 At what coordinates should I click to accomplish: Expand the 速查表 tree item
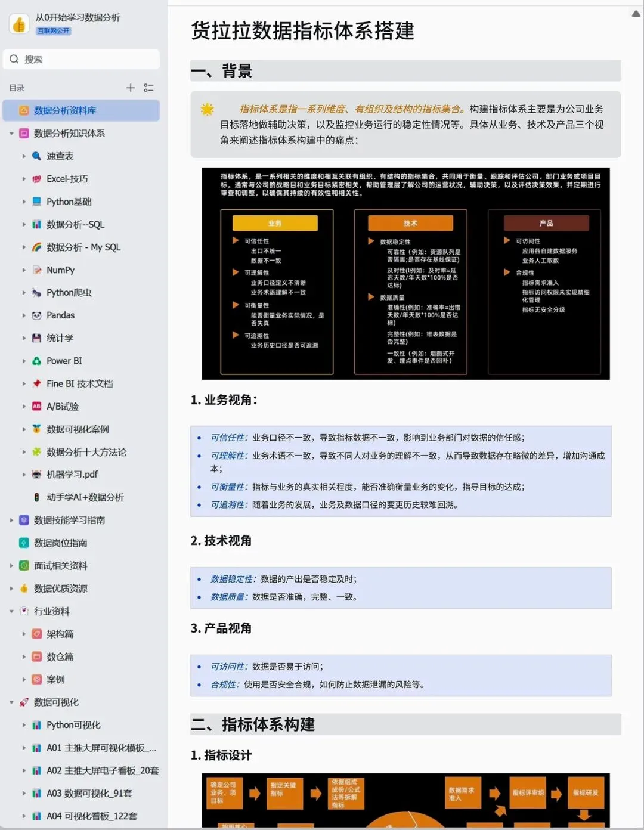click(x=24, y=156)
